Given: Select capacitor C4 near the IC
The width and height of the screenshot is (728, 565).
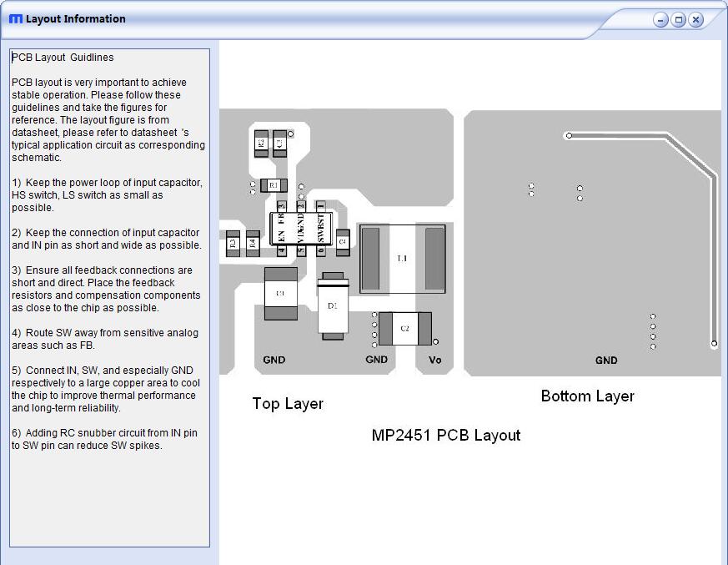Looking at the screenshot, I should tap(342, 241).
